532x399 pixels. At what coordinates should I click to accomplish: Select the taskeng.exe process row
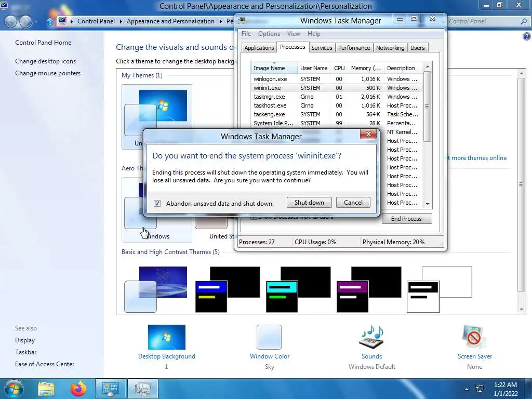click(x=337, y=114)
